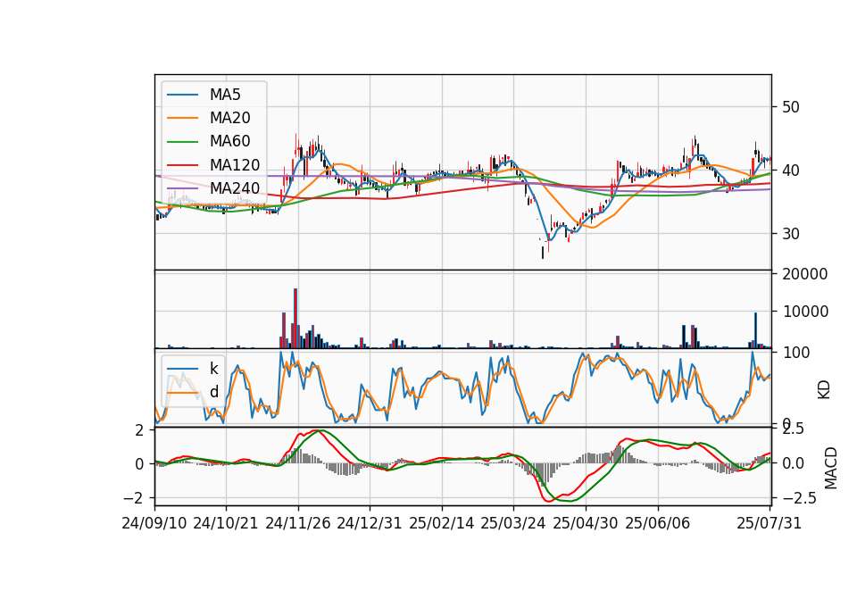Click the KD vertical axis title
857x616 pixels.
click(824, 390)
